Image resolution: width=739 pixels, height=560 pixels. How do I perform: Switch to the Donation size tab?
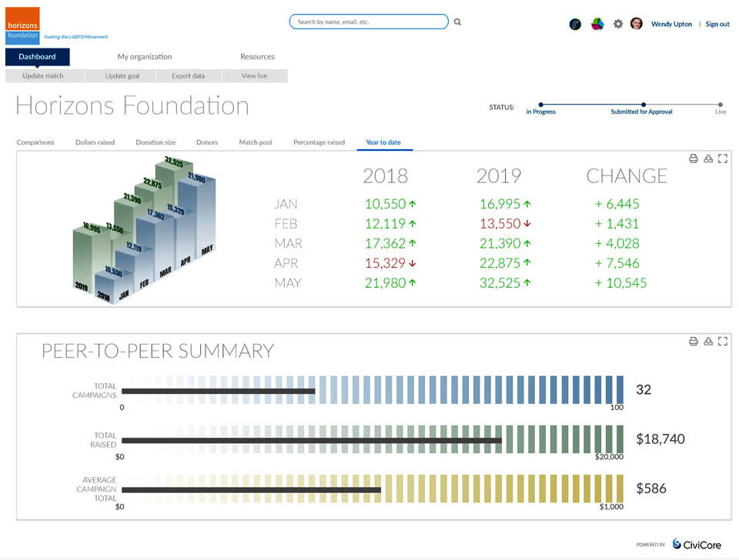(155, 142)
